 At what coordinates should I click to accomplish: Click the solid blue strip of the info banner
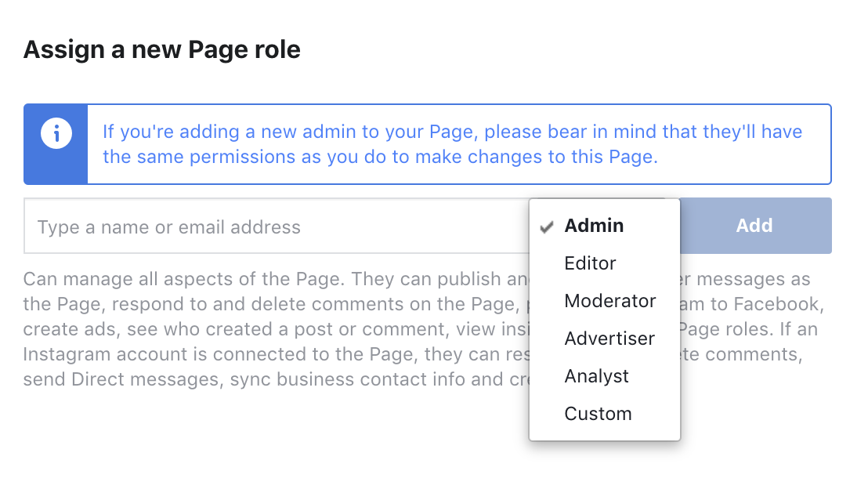[x=56, y=144]
